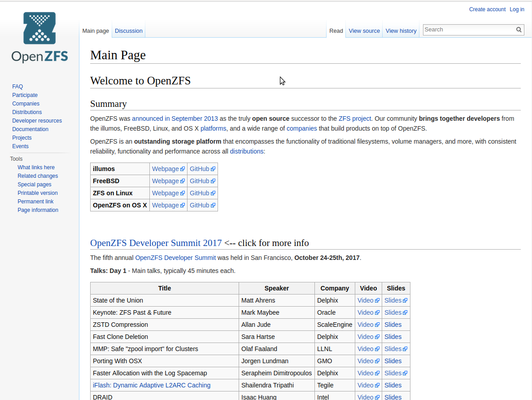The image size is (532, 400).
Task: Open FAQ in the sidebar
Action: click(x=17, y=87)
